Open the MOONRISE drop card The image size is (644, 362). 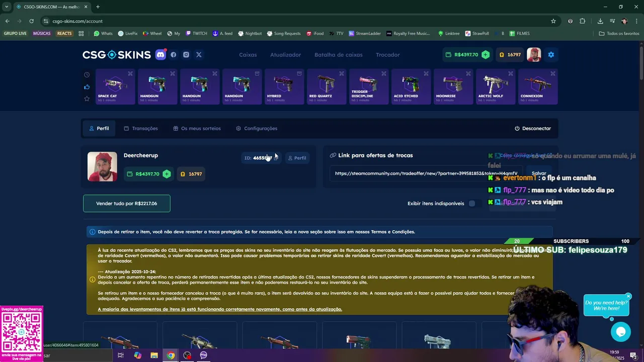coord(453,86)
